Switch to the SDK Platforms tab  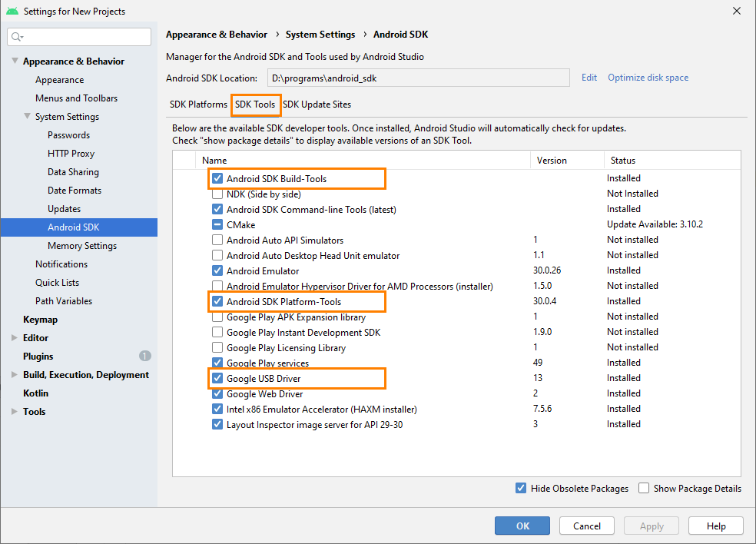point(198,104)
